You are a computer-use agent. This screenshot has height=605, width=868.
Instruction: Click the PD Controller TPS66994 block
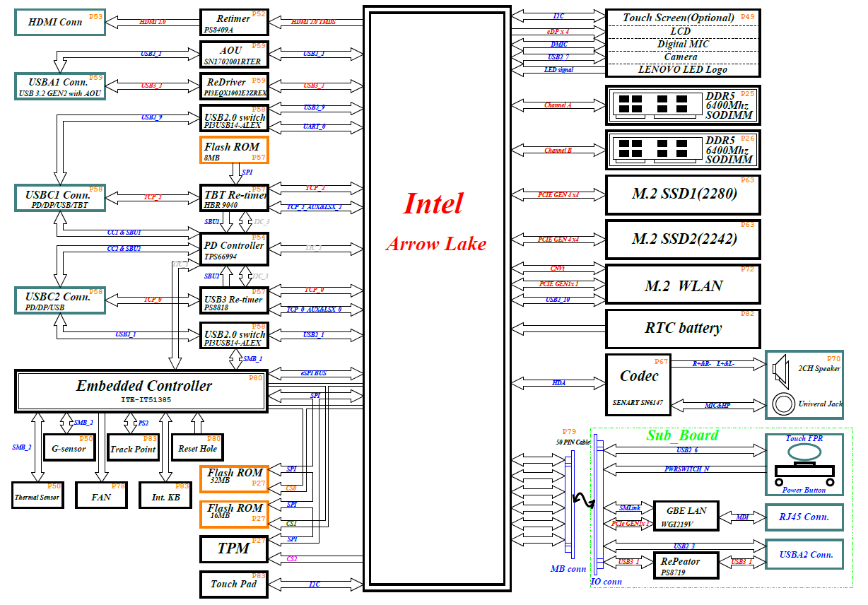[x=234, y=251]
